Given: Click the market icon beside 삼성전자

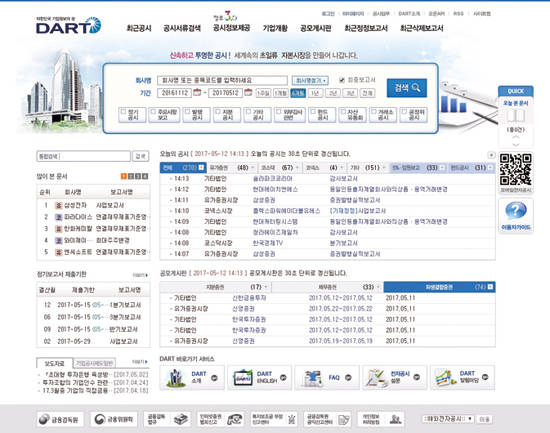Looking at the screenshot, I should (x=59, y=206).
